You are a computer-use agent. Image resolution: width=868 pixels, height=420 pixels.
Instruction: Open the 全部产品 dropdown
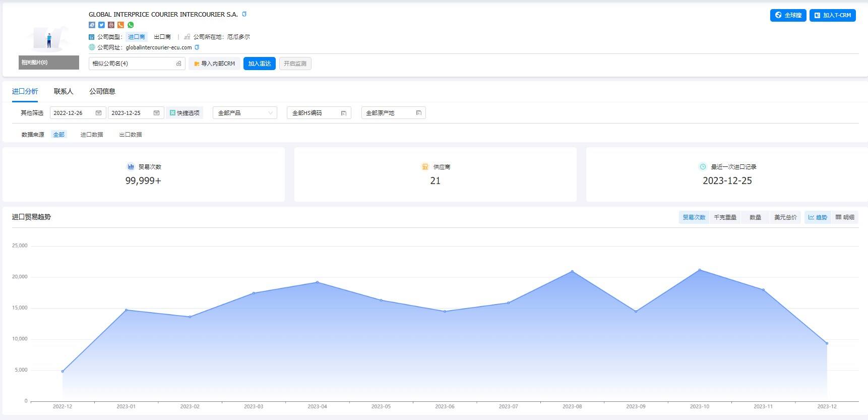(x=245, y=113)
